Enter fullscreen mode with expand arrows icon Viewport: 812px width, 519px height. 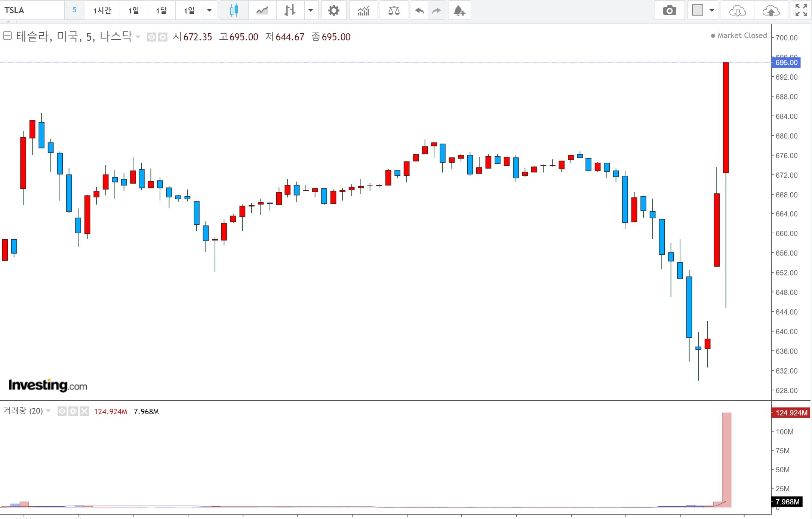(x=801, y=10)
